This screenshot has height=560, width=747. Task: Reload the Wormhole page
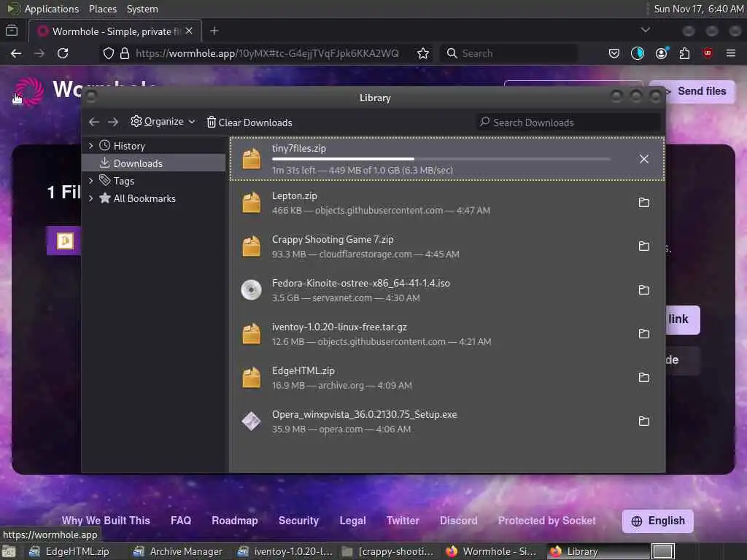[63, 53]
